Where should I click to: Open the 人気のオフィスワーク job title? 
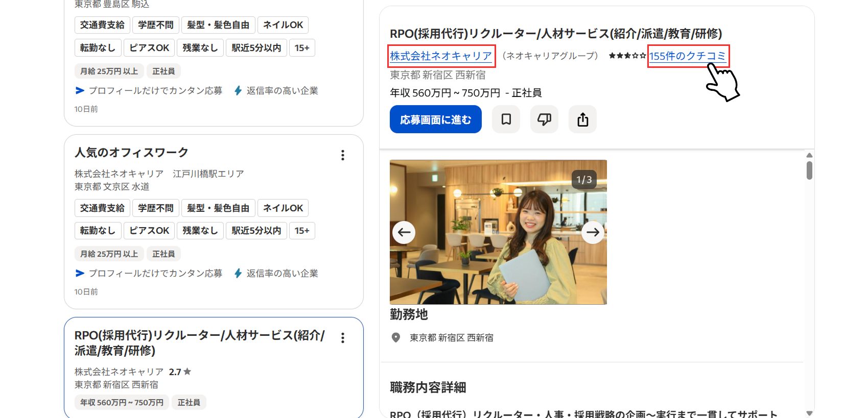click(x=131, y=152)
